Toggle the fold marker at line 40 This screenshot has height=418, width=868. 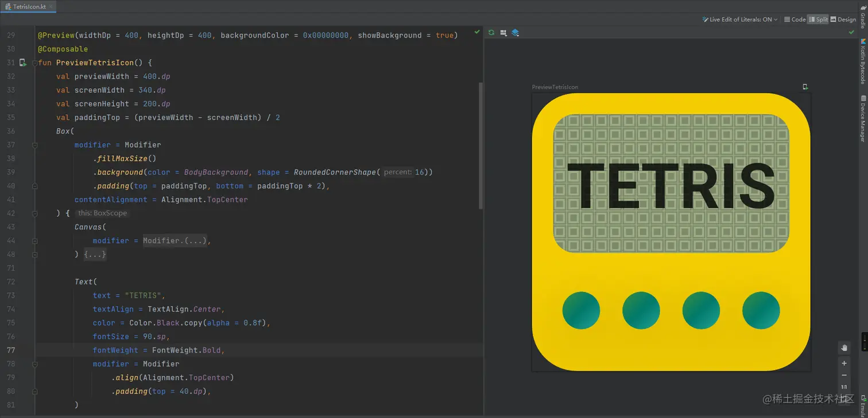coord(34,186)
